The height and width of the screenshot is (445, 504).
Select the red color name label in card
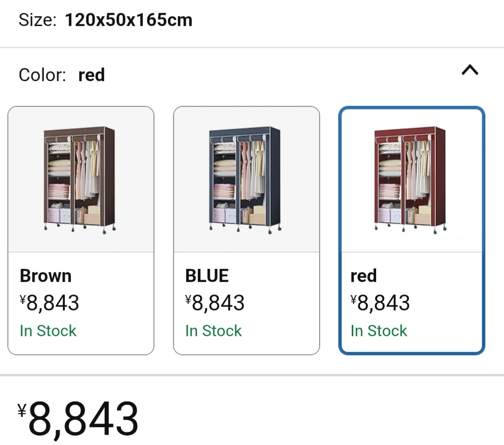[364, 276]
